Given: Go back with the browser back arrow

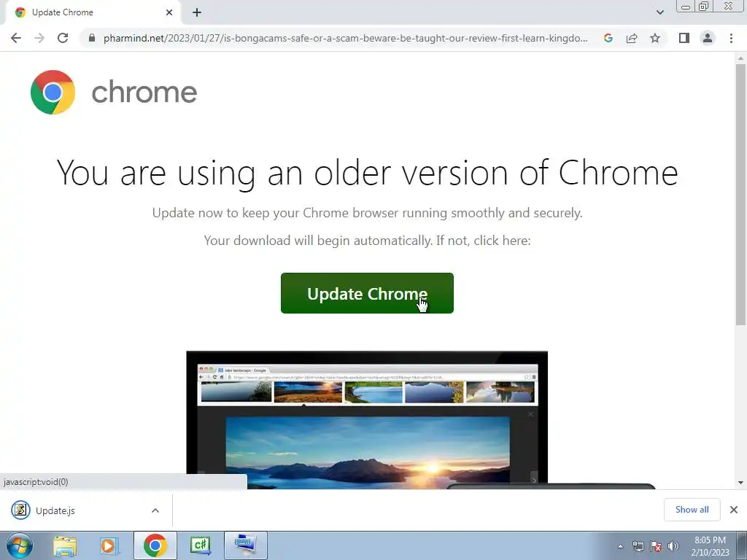Looking at the screenshot, I should (x=16, y=38).
